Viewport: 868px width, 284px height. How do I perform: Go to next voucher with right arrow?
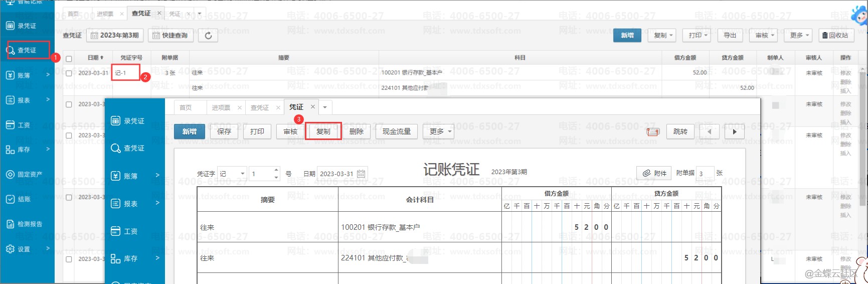735,131
